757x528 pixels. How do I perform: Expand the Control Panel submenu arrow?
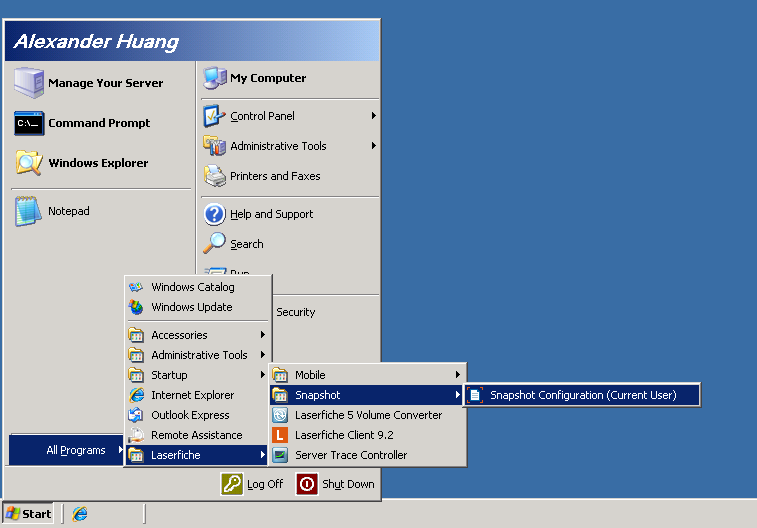point(373,116)
